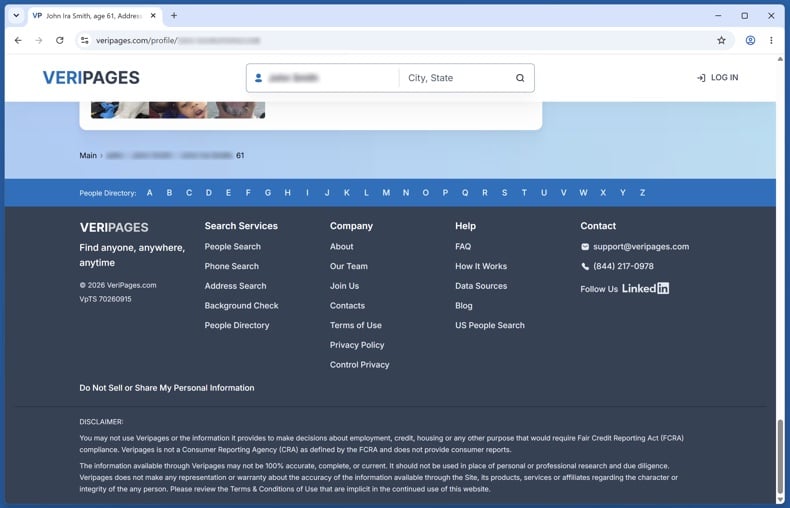The image size is (790, 508).
Task: Expand the tab search dropdown arrow
Action: tap(16, 16)
